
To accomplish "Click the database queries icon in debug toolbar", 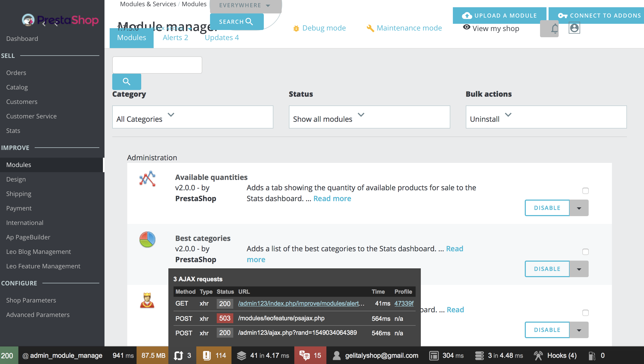I will tap(480, 355).
